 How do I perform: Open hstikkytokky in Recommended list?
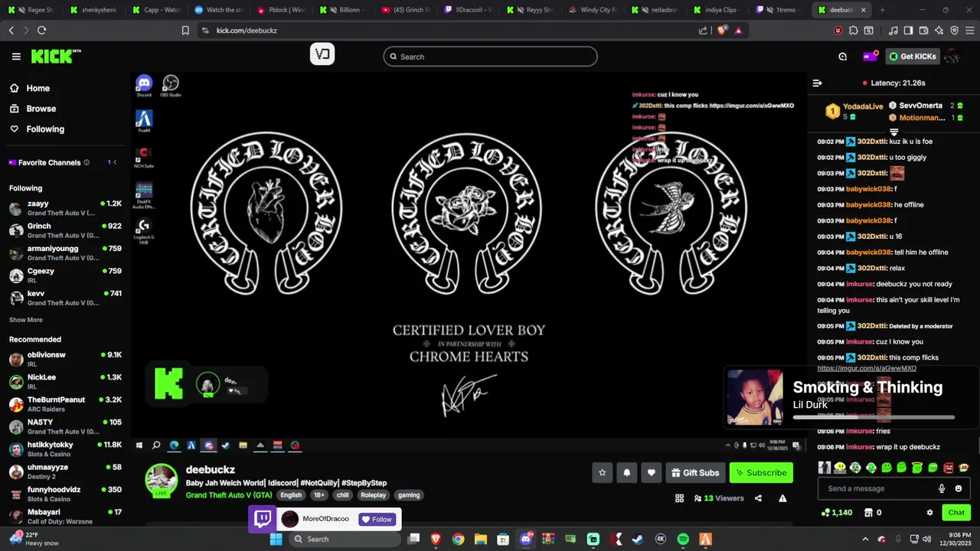click(65, 449)
